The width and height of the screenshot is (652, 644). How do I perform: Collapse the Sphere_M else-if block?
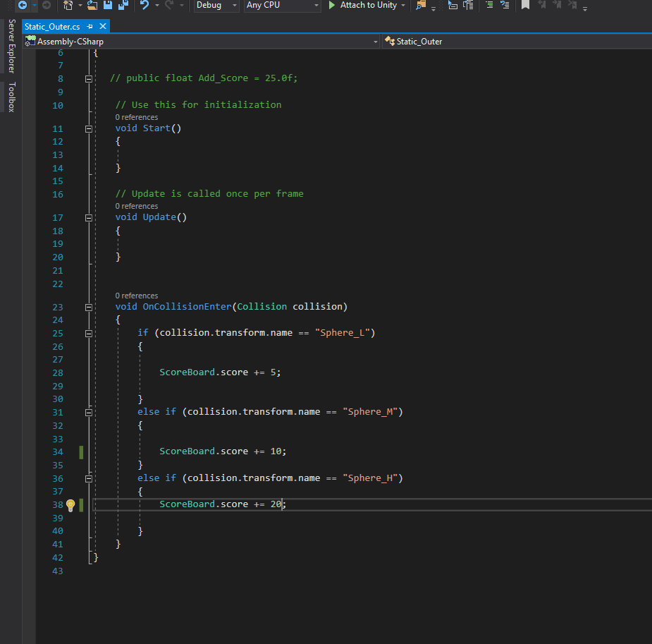coord(89,412)
